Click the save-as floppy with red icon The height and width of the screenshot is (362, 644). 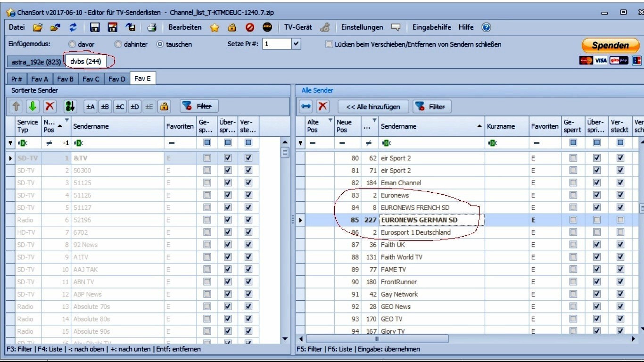point(112,27)
